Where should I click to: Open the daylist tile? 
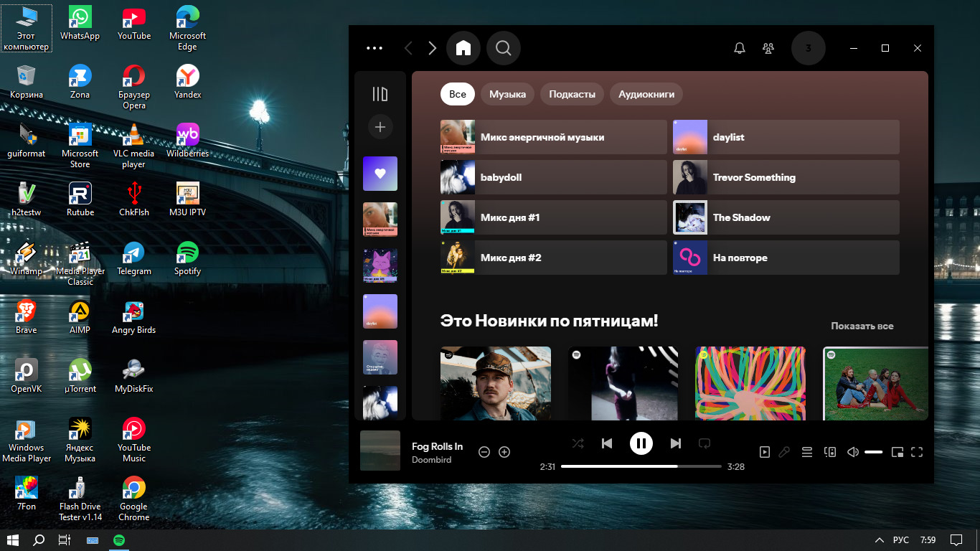pyautogui.click(x=786, y=137)
